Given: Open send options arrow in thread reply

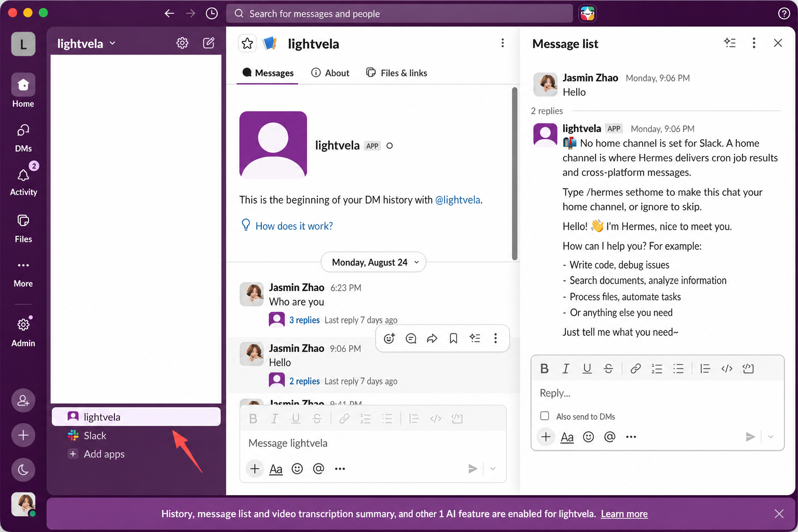Looking at the screenshot, I should tap(770, 437).
